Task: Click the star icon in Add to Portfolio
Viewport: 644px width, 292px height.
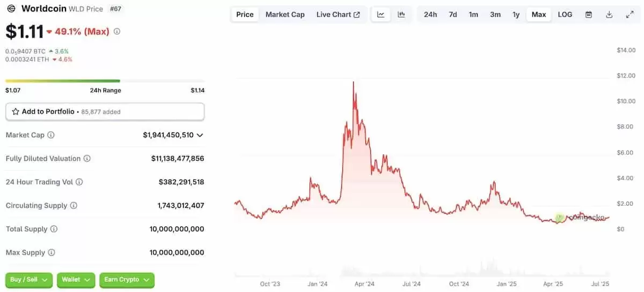Action: pyautogui.click(x=16, y=111)
